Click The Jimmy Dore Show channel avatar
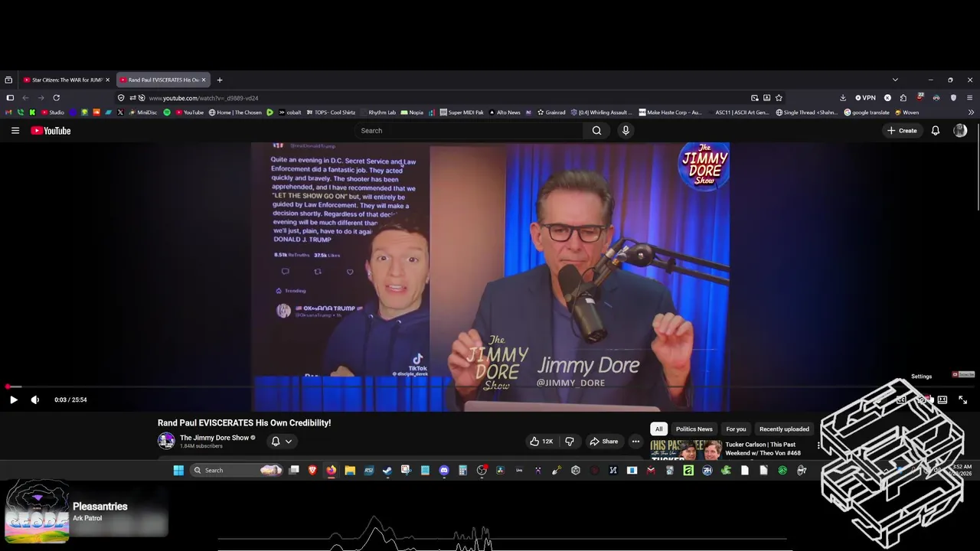Viewport: 980px width, 551px height. (x=166, y=441)
